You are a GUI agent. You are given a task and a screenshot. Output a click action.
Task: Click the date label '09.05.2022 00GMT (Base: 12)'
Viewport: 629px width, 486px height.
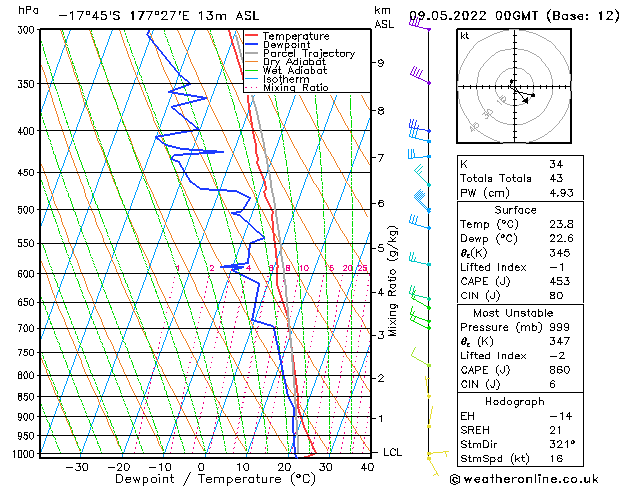514,16
